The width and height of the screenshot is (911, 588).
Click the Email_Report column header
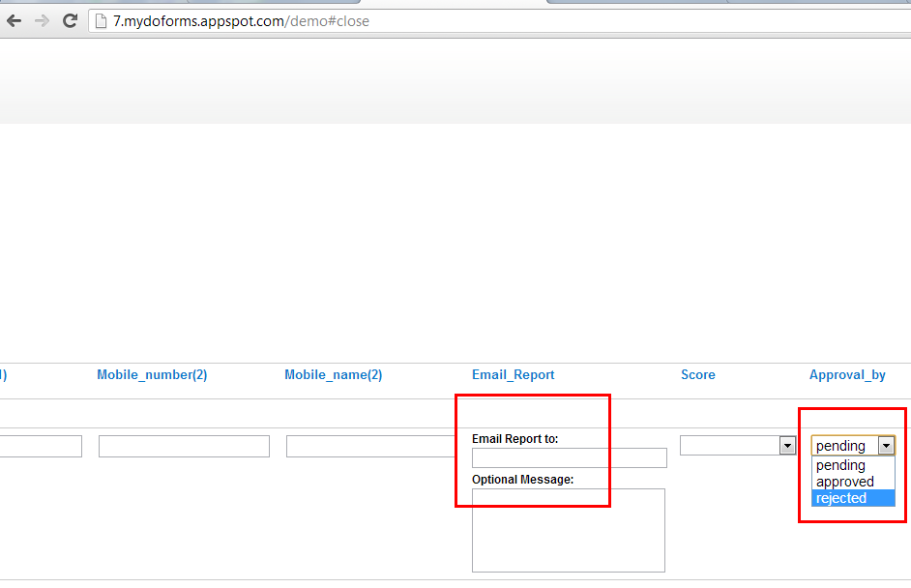click(x=513, y=375)
